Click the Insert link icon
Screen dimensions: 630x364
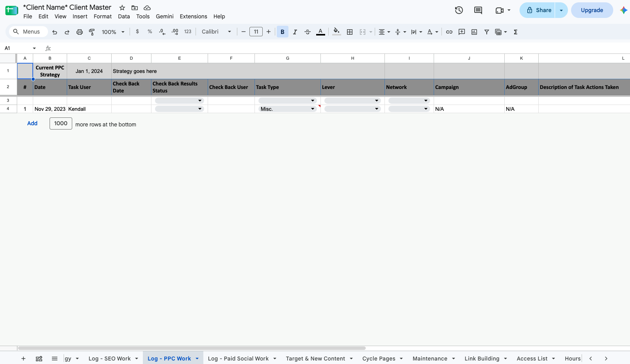(x=449, y=32)
